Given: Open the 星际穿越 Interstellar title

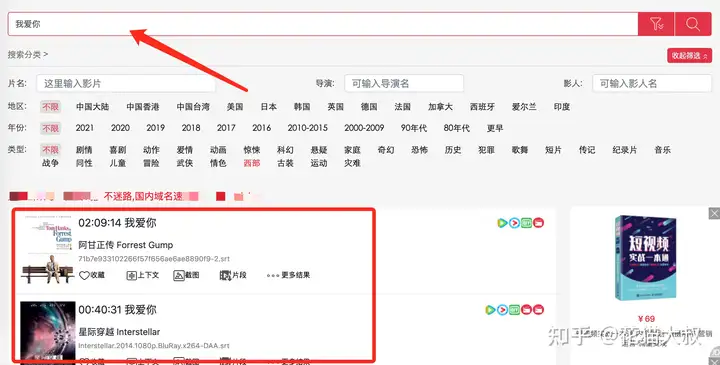Looking at the screenshot, I should [x=119, y=332].
